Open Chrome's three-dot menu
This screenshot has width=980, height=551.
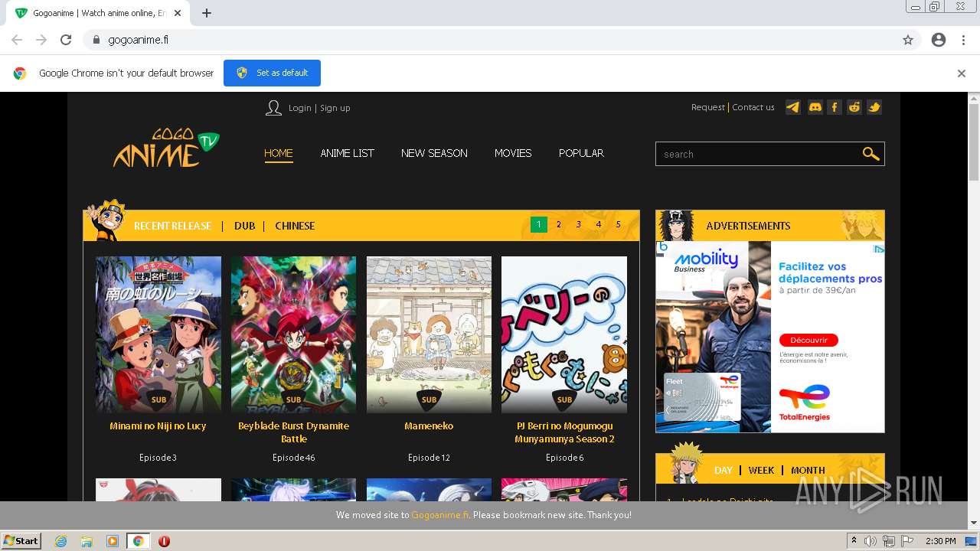click(963, 40)
